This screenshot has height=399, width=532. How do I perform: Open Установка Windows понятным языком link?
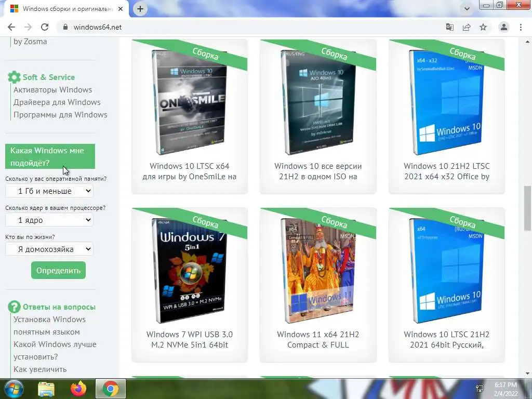(49, 326)
